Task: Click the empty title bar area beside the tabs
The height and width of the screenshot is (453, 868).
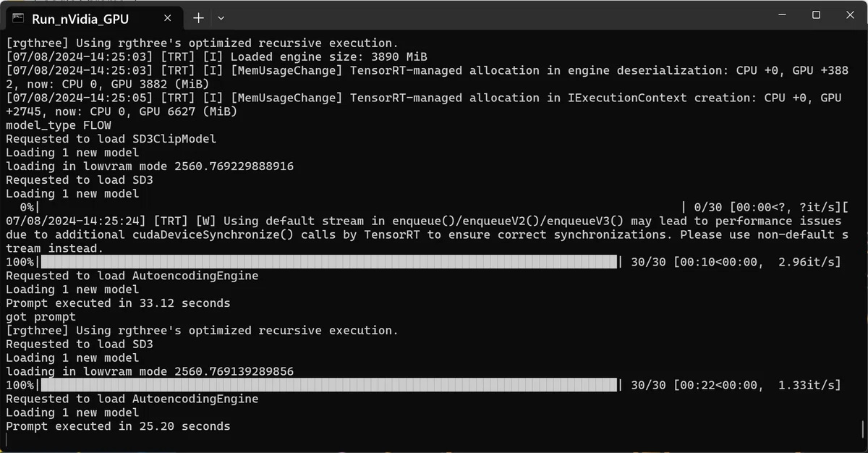Action: coord(492,15)
